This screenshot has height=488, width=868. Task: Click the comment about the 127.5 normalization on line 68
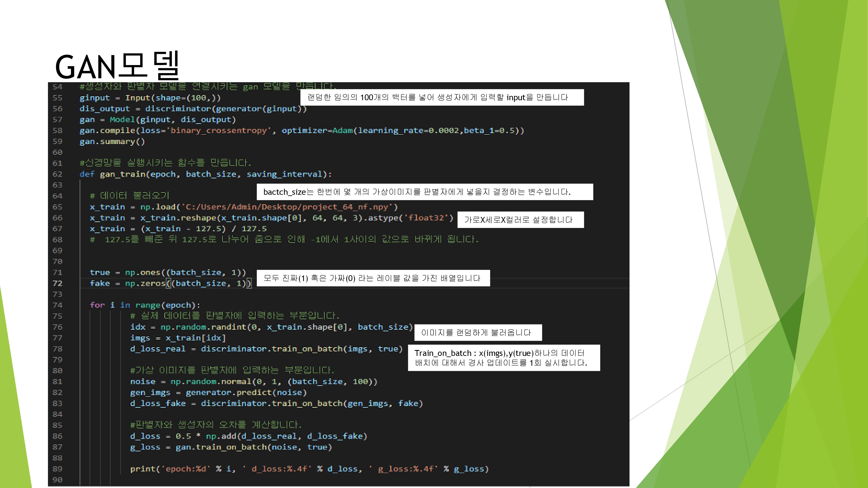coord(284,239)
